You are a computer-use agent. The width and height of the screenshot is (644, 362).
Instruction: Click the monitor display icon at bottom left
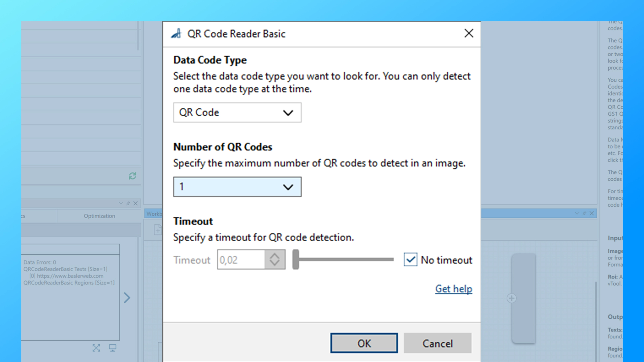point(112,348)
